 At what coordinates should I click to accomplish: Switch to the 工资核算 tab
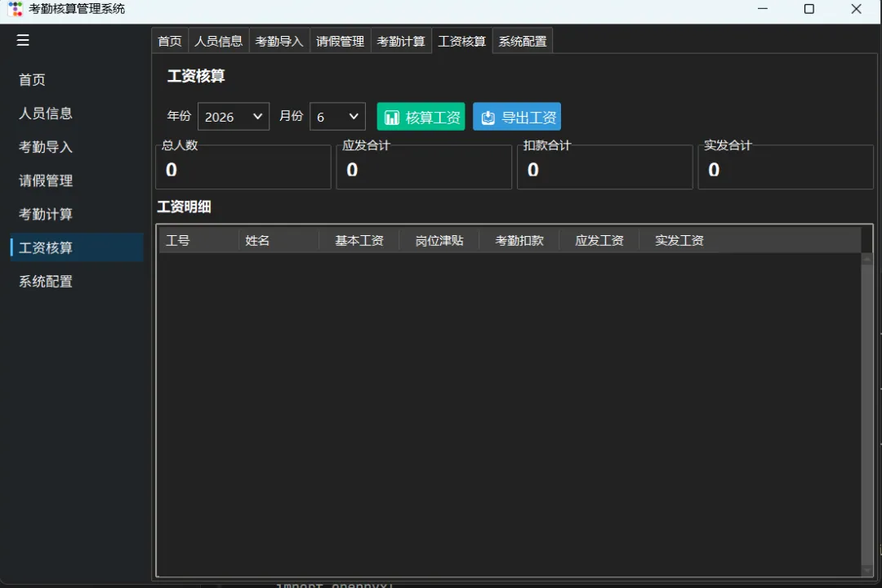click(461, 41)
